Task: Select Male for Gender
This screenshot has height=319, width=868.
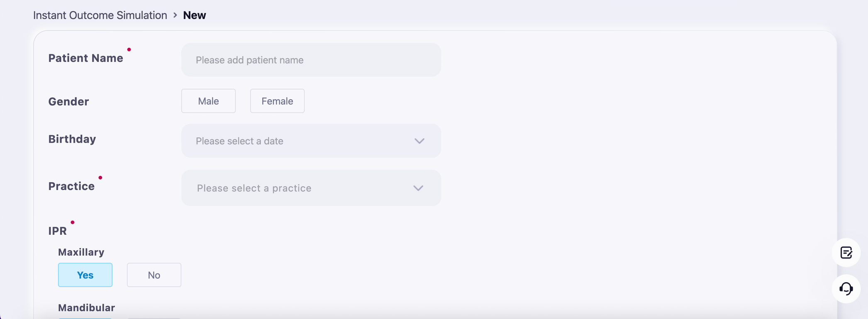Action: pos(208,101)
